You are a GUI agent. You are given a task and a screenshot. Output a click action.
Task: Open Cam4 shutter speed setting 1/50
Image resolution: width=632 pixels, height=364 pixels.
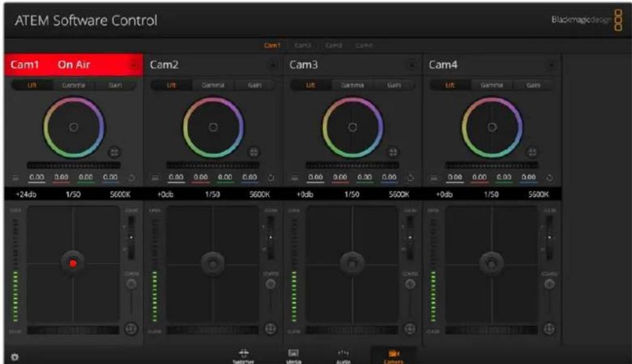[491, 194]
